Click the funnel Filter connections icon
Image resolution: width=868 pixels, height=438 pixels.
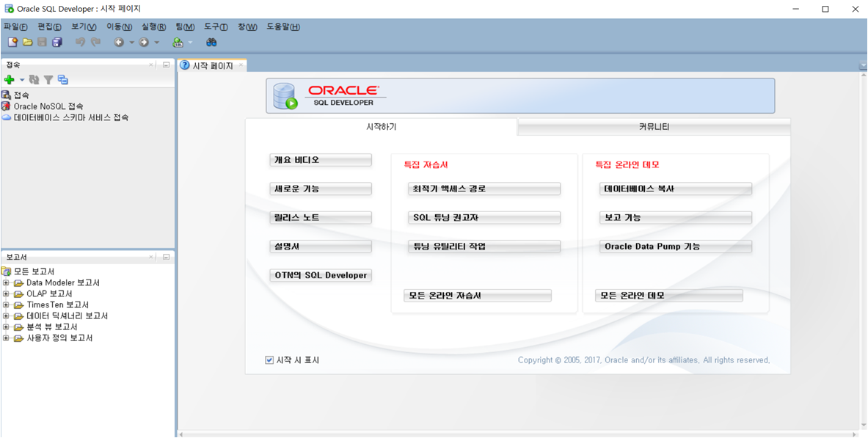coord(48,80)
